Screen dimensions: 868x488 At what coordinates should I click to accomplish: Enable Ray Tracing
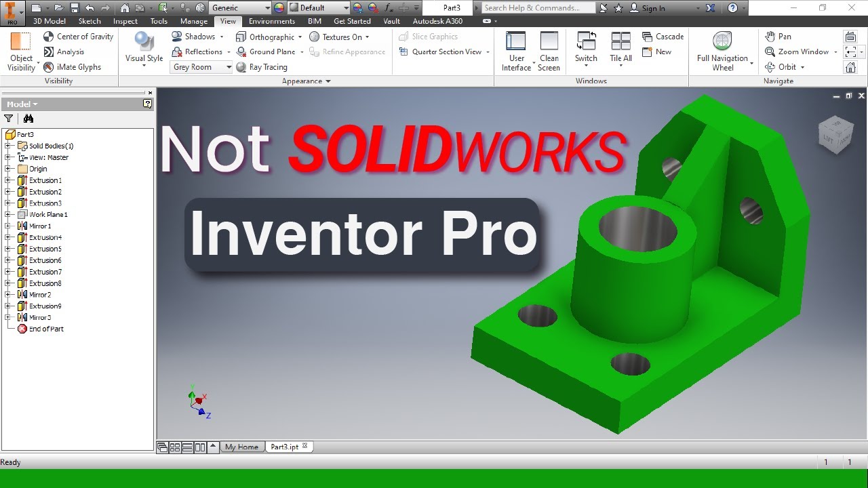(x=262, y=67)
